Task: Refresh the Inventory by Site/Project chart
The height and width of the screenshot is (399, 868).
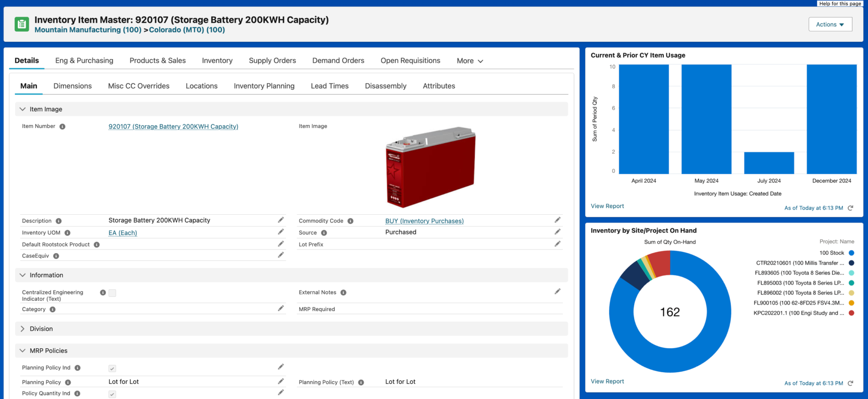Action: point(850,383)
